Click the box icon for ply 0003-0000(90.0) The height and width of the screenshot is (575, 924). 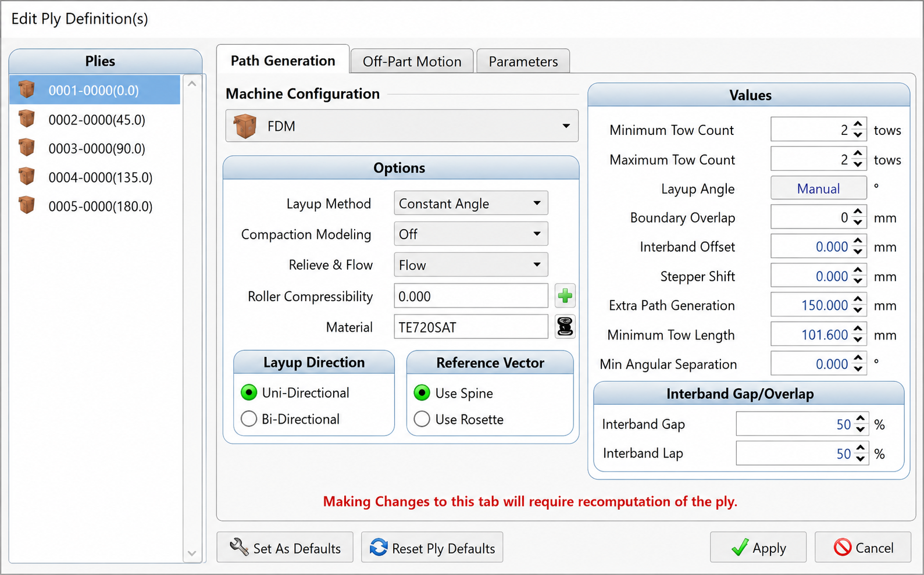tap(27, 148)
